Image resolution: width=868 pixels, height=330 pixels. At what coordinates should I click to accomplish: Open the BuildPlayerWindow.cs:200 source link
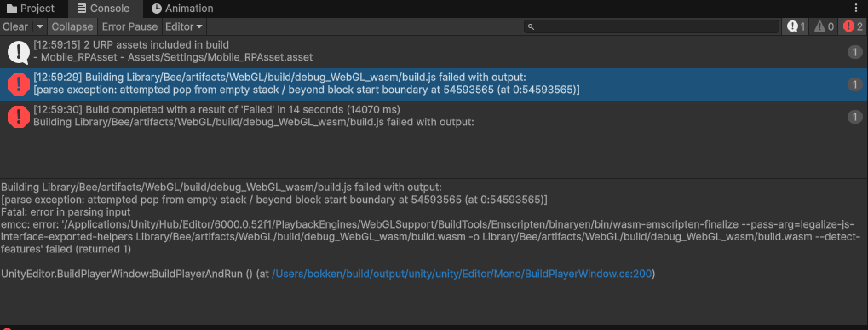click(x=463, y=274)
